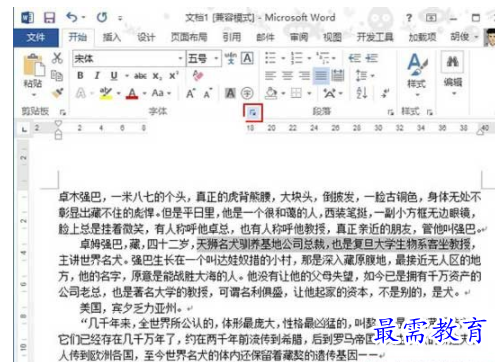Click the Phonetic Guide (pinyin) icon
495x362 pixels.
pyautogui.click(x=231, y=58)
